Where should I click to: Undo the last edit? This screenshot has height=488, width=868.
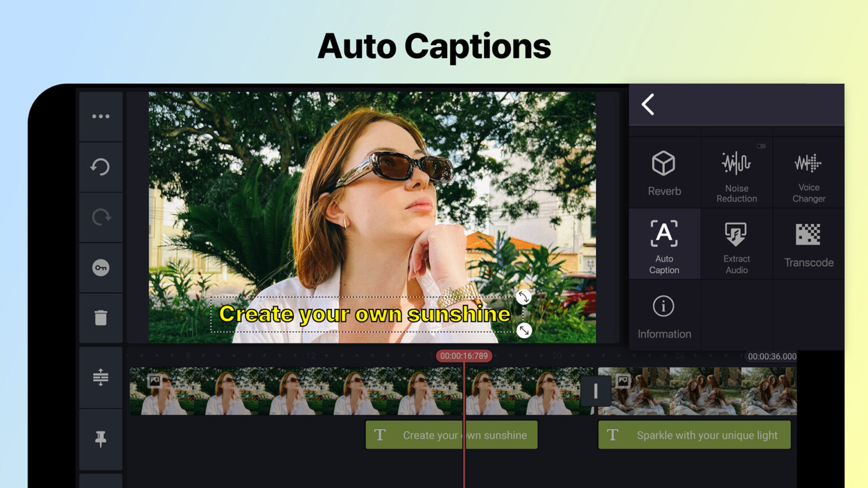pos(101,167)
